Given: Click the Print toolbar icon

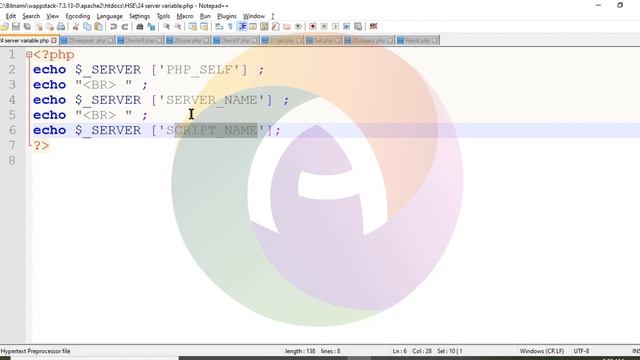Looking at the screenshot, I should (61, 27).
